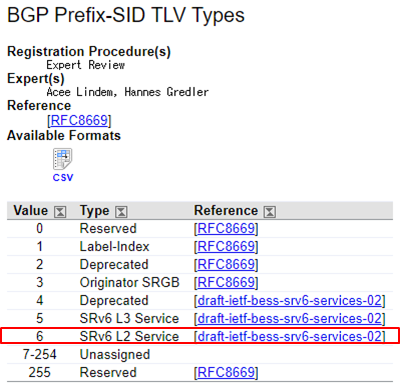Screen dimensions: 400x389
Task: Click the Value column header
Action: point(31,211)
